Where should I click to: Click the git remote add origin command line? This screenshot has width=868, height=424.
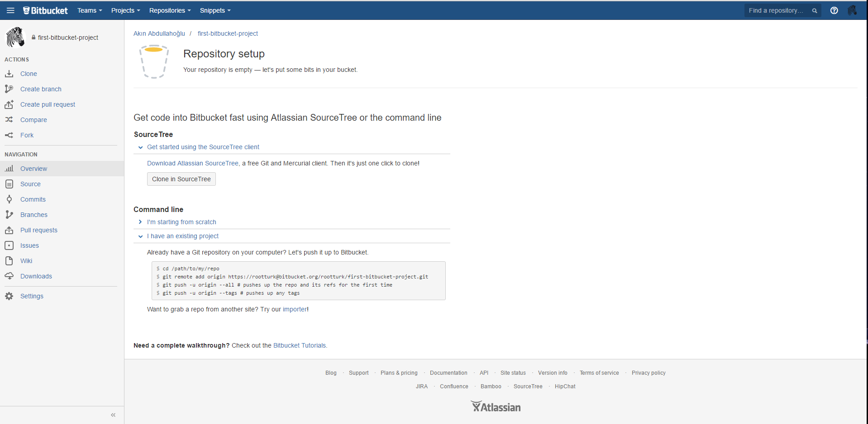click(x=292, y=277)
